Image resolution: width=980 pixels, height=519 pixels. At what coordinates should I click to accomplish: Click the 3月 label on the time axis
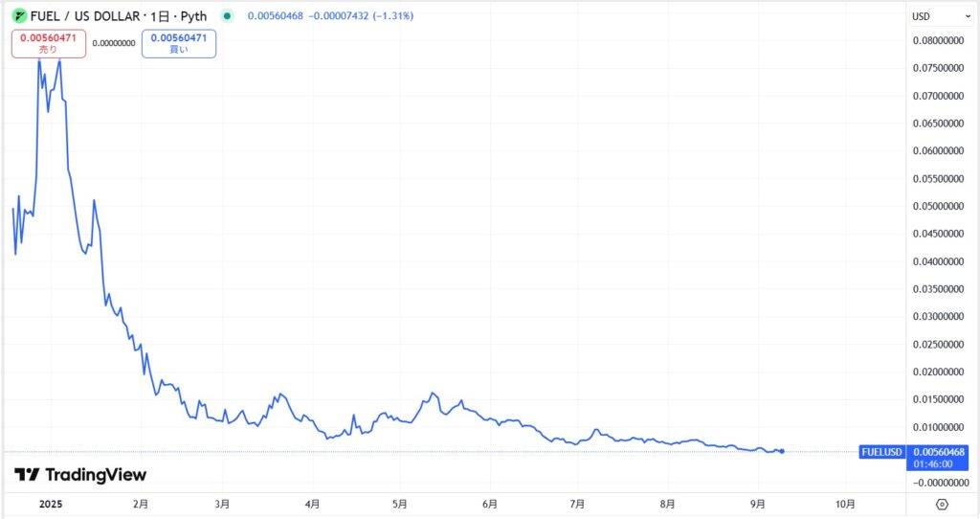(x=223, y=504)
